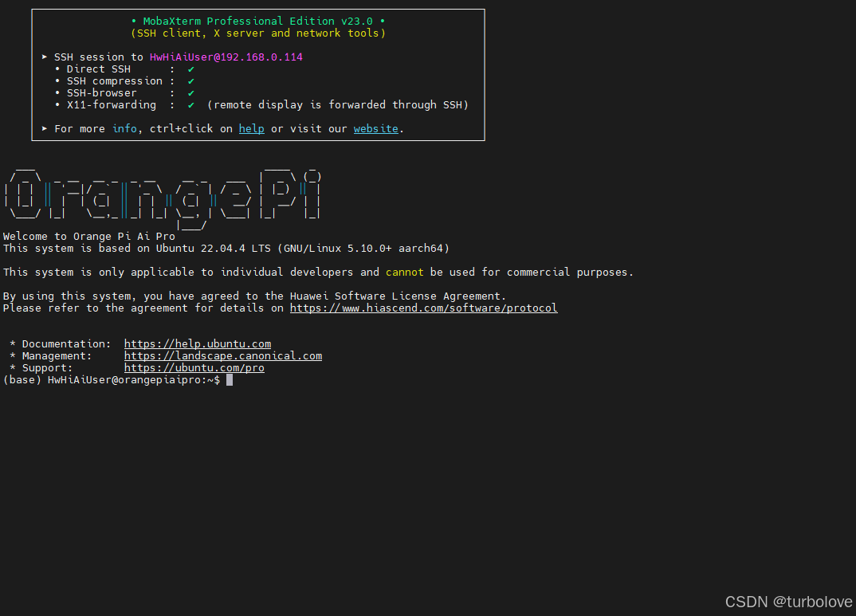Open the ubuntu.com/pro support link
Screen dimensions: 856x616
click(194, 367)
